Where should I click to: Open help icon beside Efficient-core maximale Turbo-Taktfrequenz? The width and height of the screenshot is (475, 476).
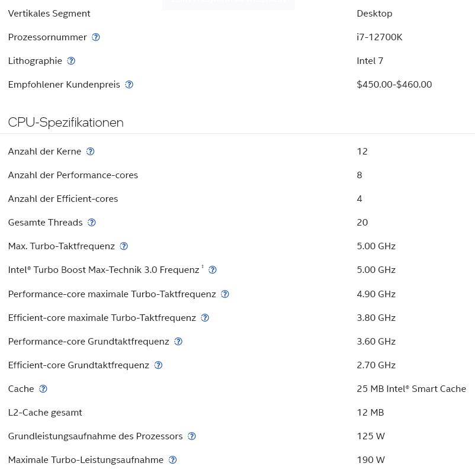tap(205, 318)
